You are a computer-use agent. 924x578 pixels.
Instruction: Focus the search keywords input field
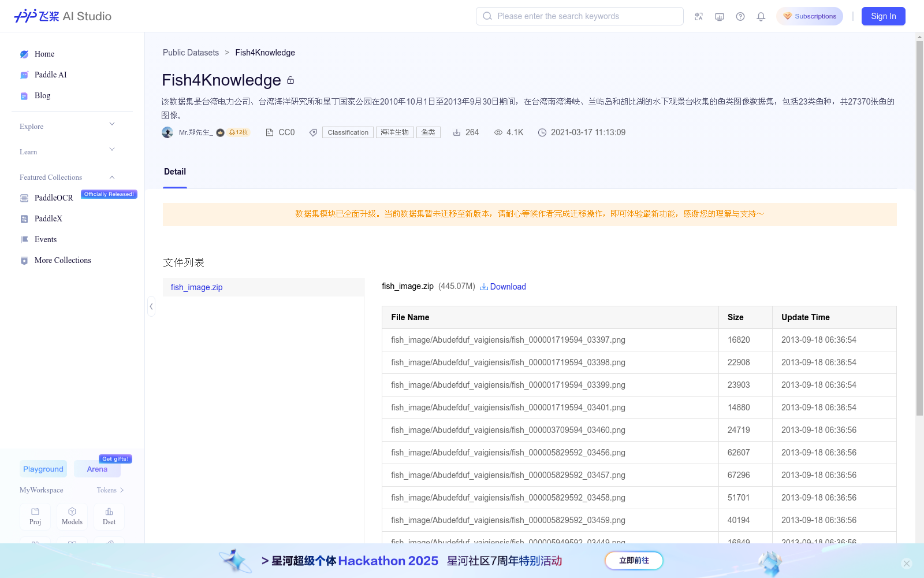pos(580,16)
